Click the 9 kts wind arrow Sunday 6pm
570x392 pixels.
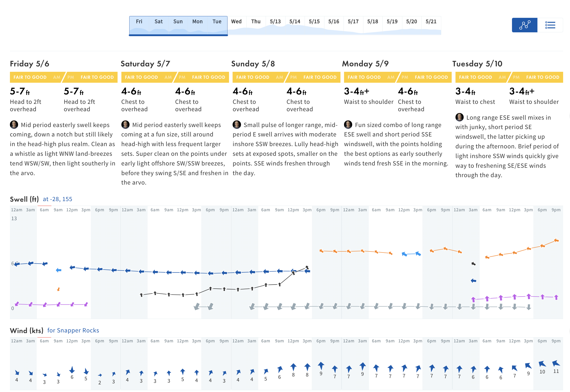(321, 366)
